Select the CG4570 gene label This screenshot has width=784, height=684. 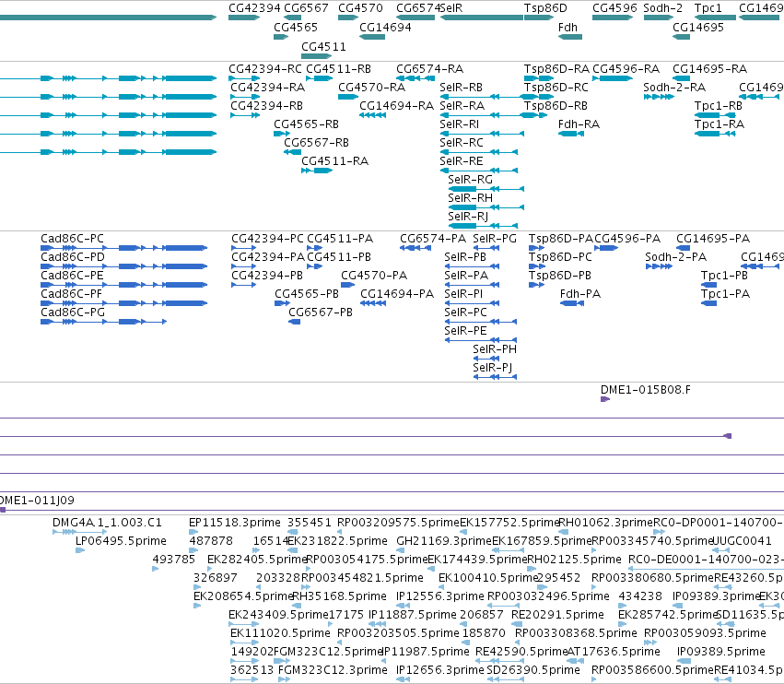(x=360, y=8)
